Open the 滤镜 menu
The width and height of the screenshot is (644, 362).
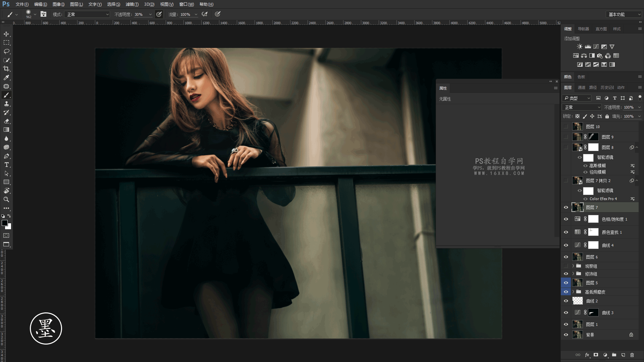pyautogui.click(x=132, y=4)
